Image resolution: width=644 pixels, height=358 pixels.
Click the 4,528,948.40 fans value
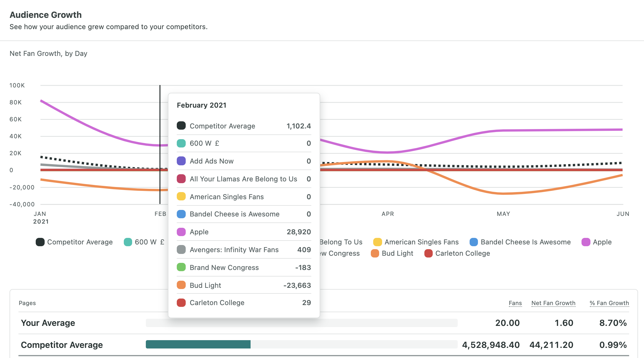[x=491, y=345]
